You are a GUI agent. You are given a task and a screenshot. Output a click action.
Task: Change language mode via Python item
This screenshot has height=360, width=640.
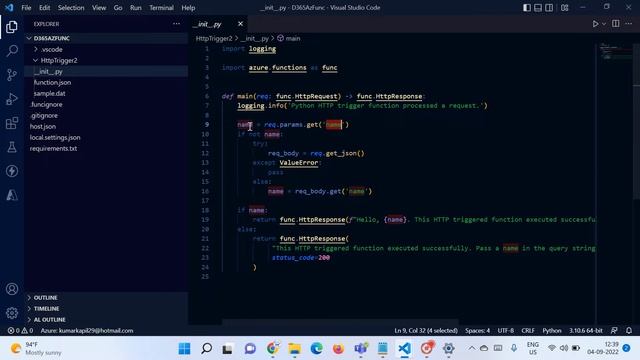(x=552, y=331)
